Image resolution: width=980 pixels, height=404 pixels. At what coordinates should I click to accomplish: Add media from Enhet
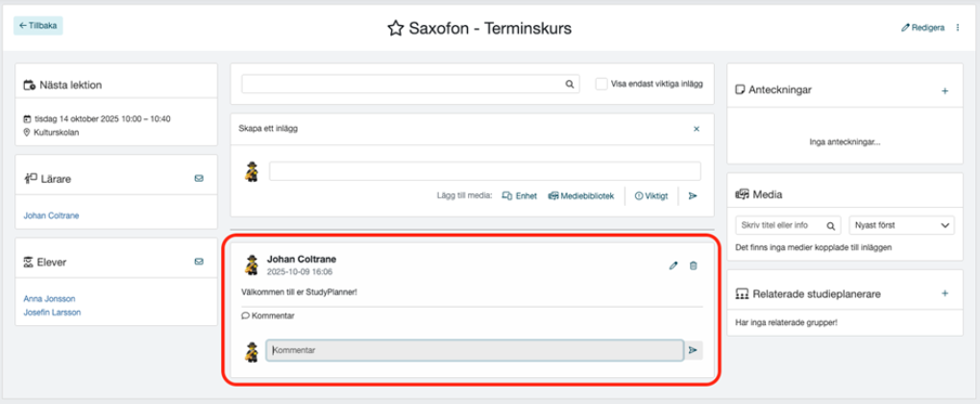[520, 195]
